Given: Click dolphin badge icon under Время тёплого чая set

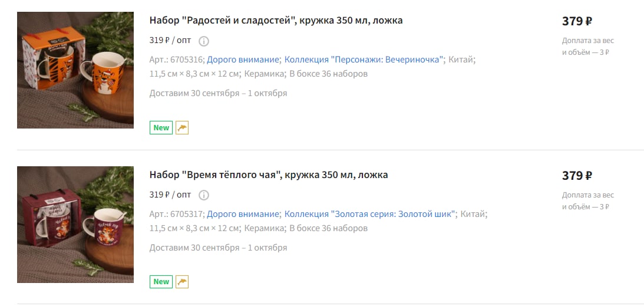Looking at the screenshot, I should tap(182, 282).
